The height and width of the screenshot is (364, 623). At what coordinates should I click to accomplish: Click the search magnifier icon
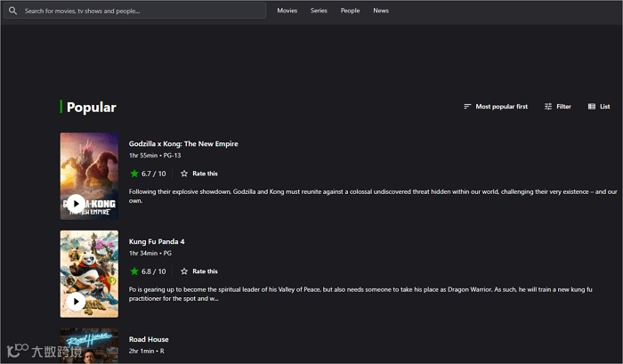tap(12, 11)
